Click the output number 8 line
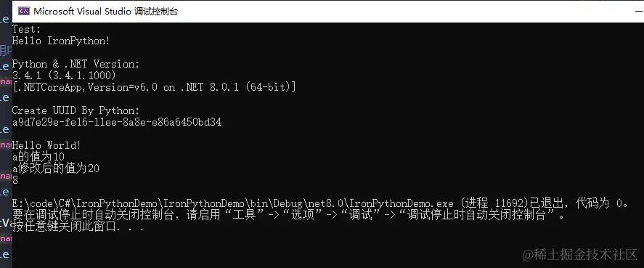The height and width of the screenshot is (268, 644). pos(15,180)
